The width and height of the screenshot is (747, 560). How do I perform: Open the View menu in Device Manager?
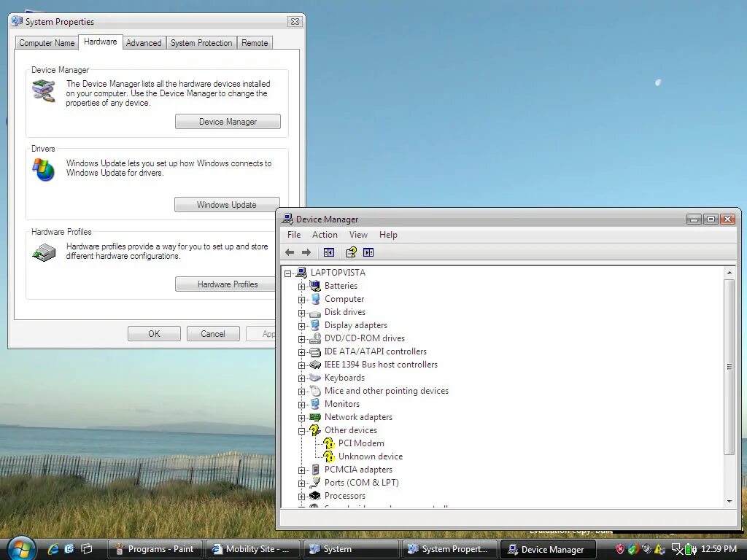(358, 235)
